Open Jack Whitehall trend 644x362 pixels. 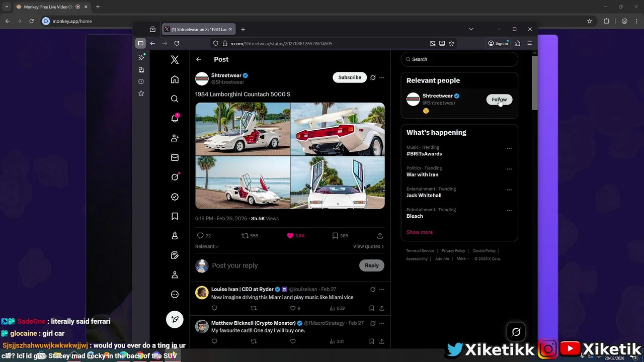[424, 195]
